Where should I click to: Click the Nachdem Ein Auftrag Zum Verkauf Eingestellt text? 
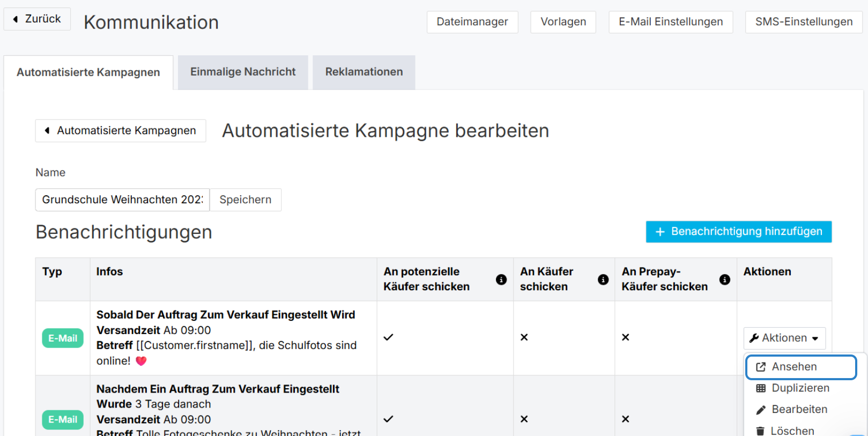tap(218, 389)
